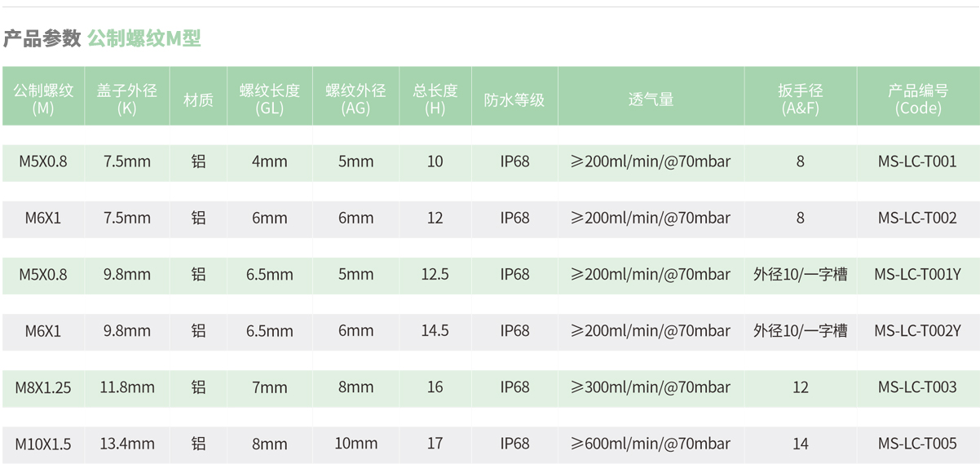This screenshot has height=464, width=980.
Task: Click product code MS-LC-T005
Action: coord(917,444)
